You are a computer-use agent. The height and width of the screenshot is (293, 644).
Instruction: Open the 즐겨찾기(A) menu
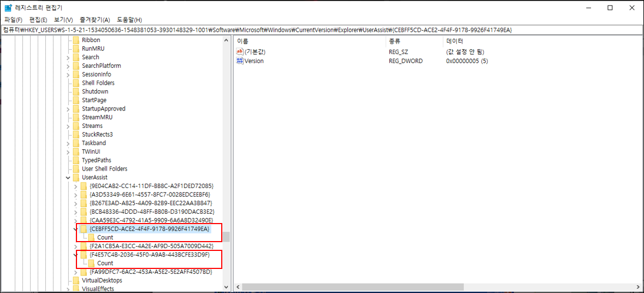95,20
